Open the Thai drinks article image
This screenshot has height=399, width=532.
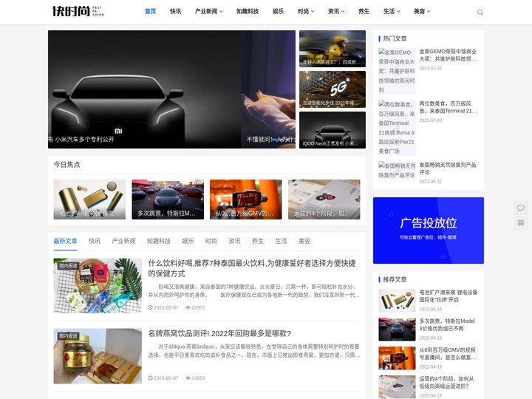coord(98,286)
